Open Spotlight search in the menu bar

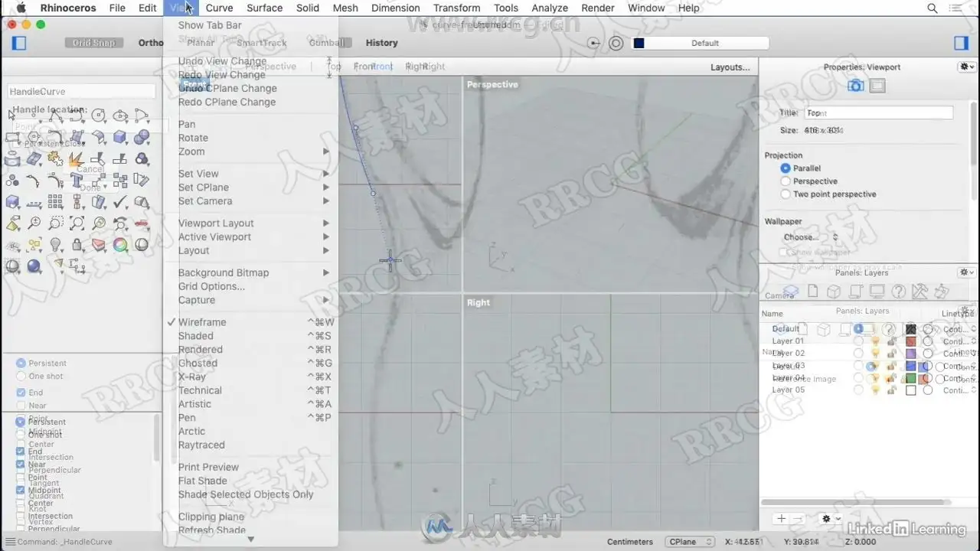[932, 8]
